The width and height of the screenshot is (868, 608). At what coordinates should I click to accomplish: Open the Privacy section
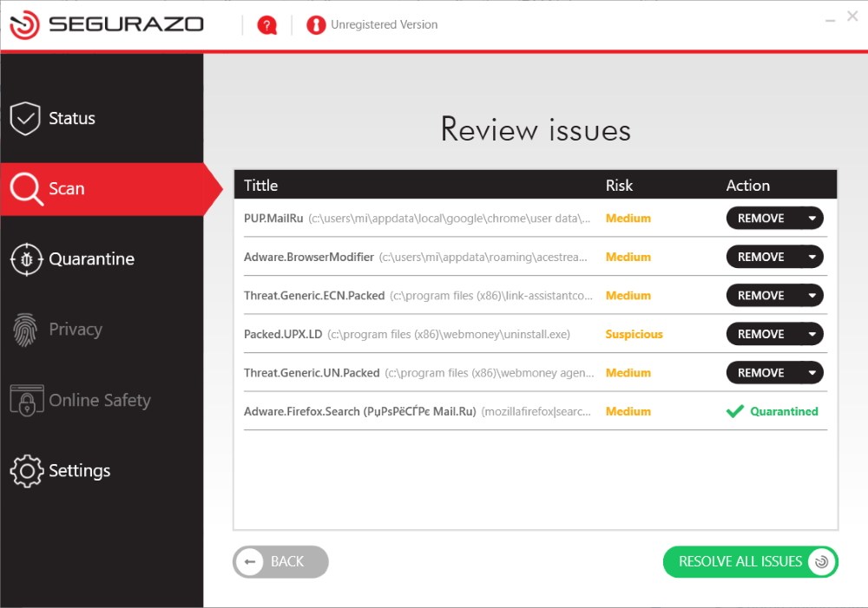tap(102, 330)
